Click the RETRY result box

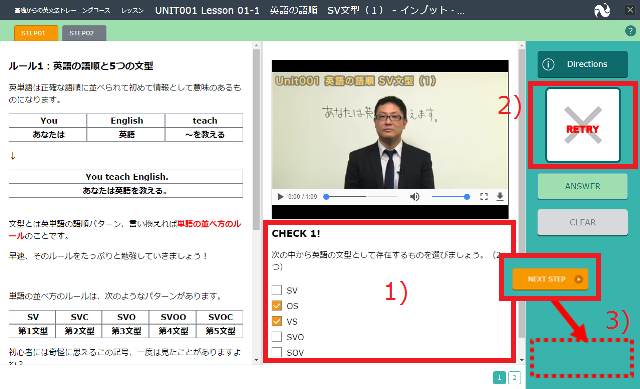coord(583,125)
